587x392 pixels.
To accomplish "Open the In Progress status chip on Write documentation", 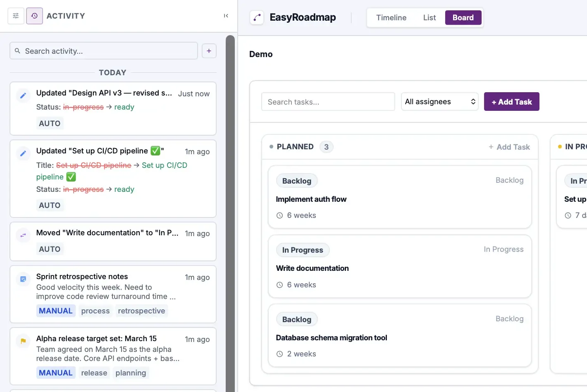I will coord(303,250).
